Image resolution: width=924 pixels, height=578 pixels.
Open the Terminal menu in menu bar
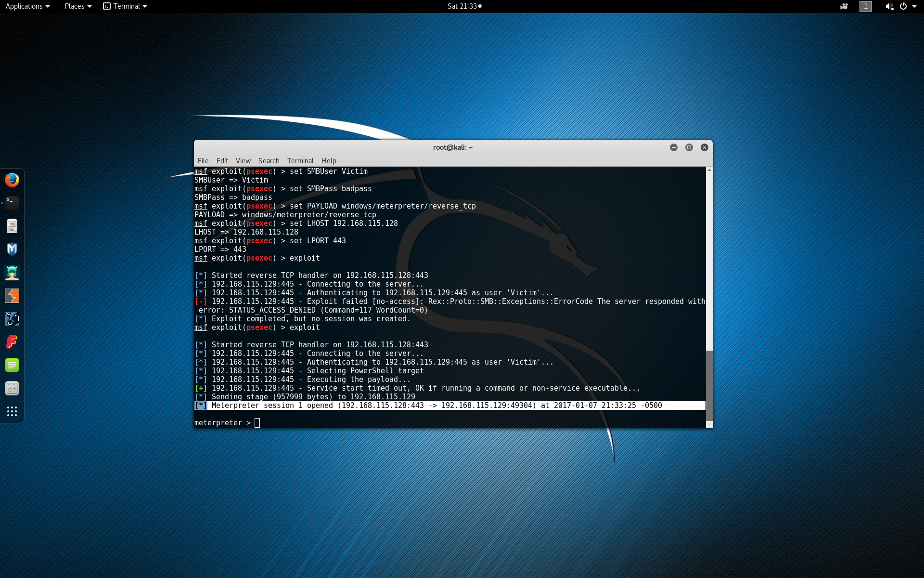(300, 161)
